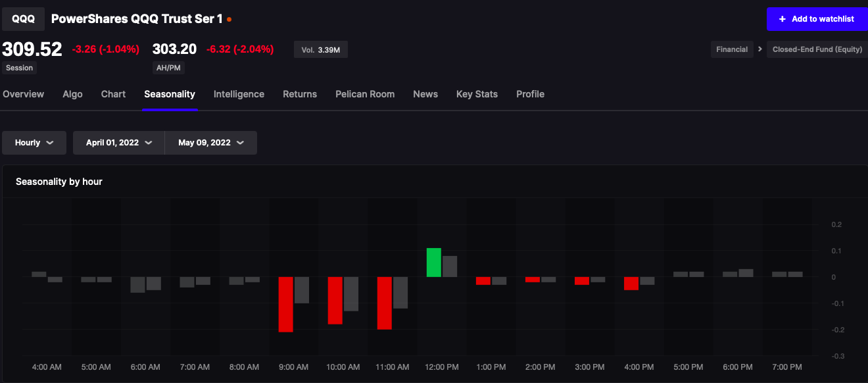
Task: Switch to the Algo tab
Action: tap(72, 94)
